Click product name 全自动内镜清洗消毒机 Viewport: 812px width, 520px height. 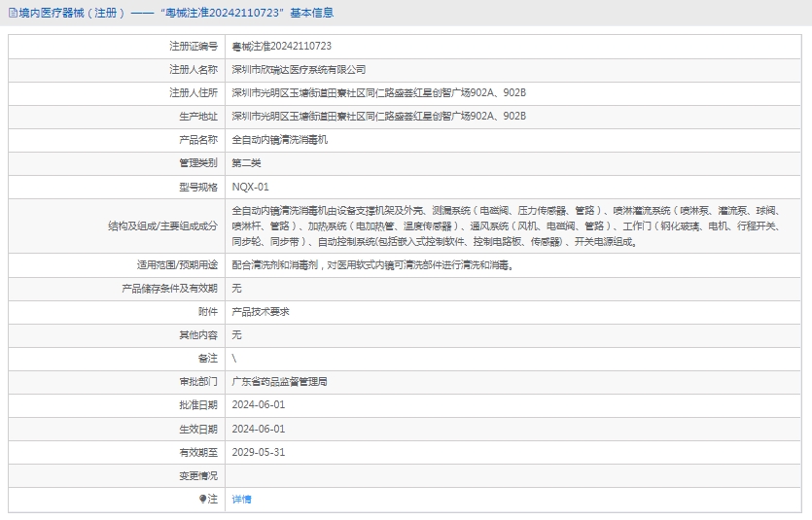pyautogui.click(x=279, y=139)
